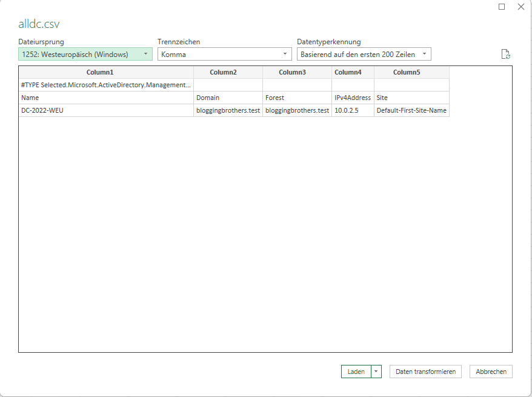This screenshot has height=397, width=532.
Task: Select the Column1 header
Action: point(106,72)
